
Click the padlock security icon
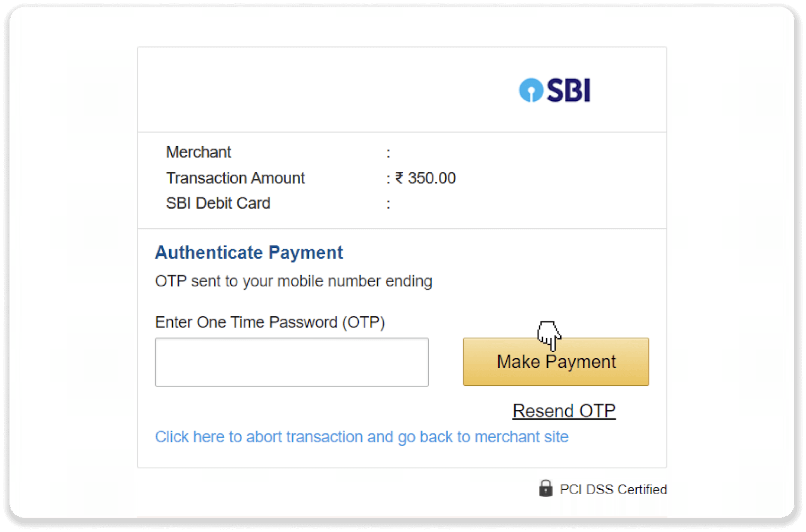click(546, 489)
